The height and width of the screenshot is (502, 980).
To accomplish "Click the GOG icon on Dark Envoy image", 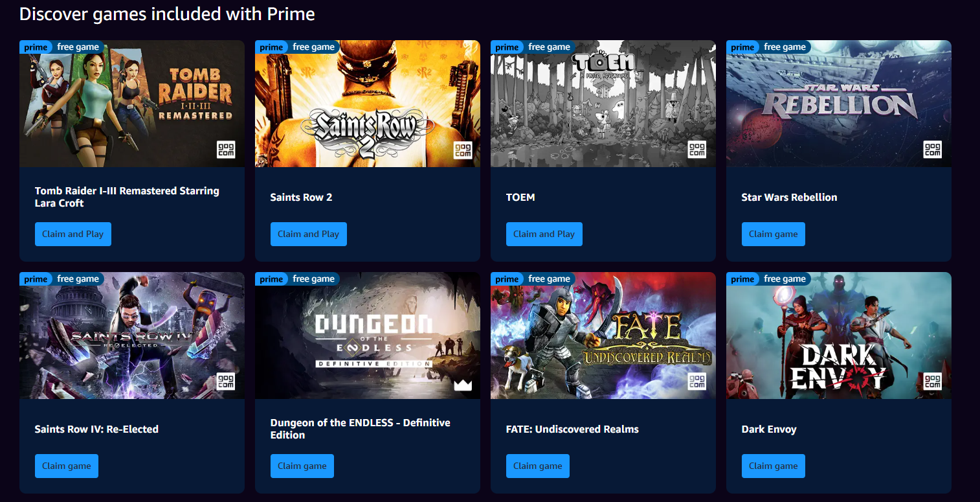I will click(933, 382).
